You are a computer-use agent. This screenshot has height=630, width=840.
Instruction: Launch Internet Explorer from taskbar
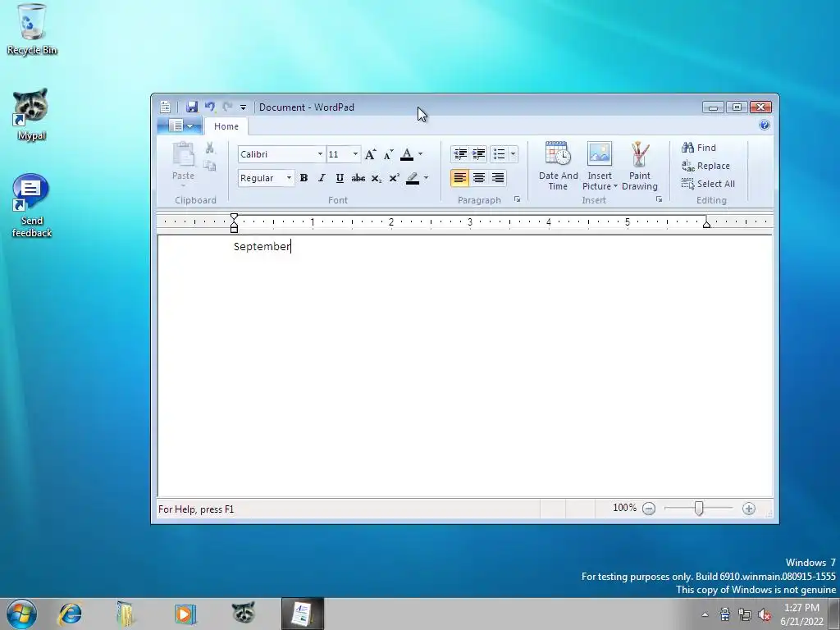pyautogui.click(x=71, y=614)
